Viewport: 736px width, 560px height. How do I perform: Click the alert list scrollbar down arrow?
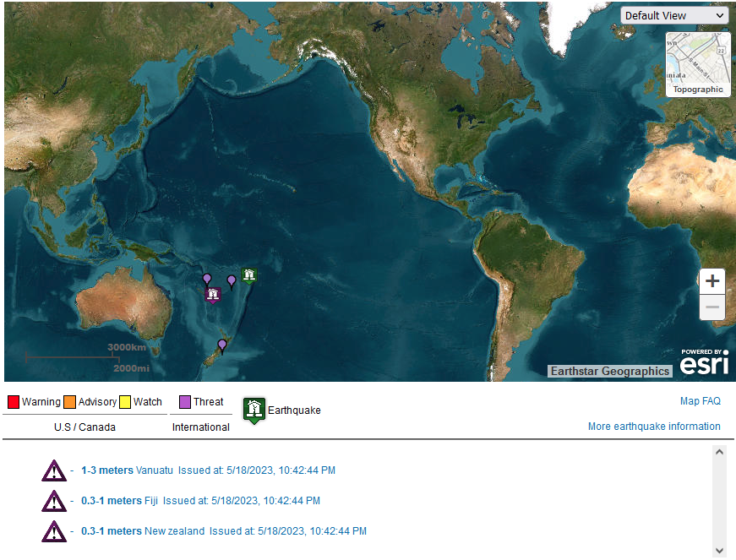point(719,551)
